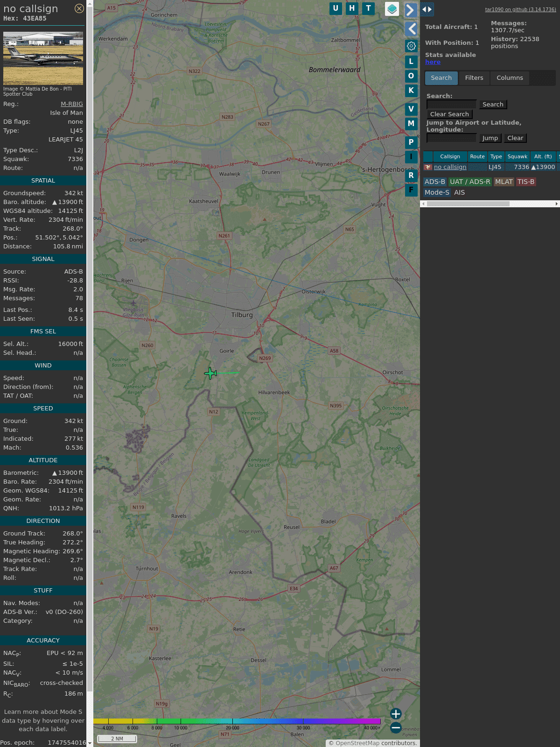Click the Isle of Man flag in table row
The image size is (560, 747).
coord(428,167)
